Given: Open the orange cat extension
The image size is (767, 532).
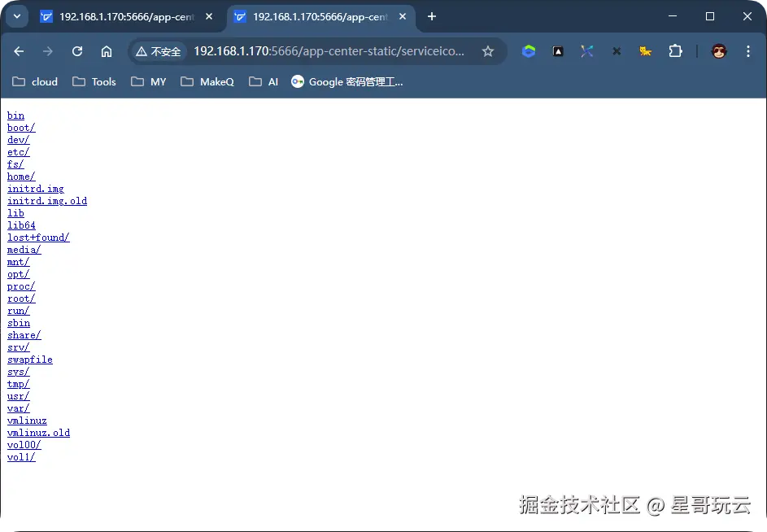Looking at the screenshot, I should (x=646, y=51).
